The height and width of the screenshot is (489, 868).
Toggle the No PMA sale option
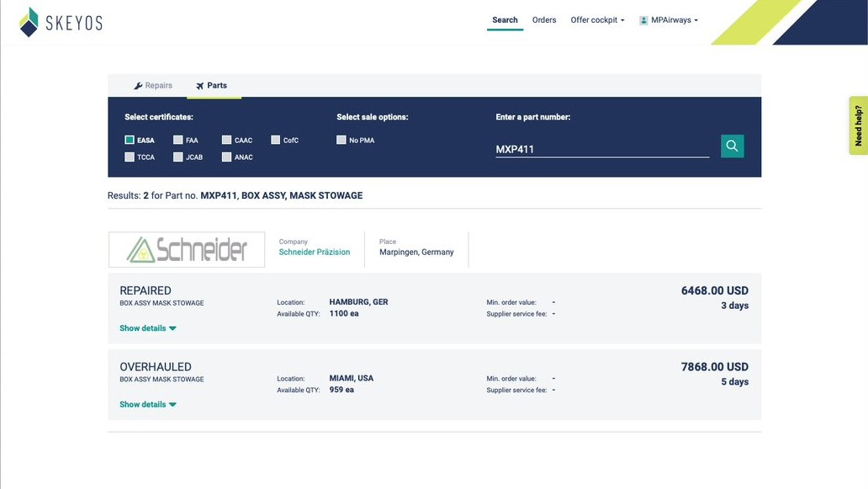pos(341,140)
